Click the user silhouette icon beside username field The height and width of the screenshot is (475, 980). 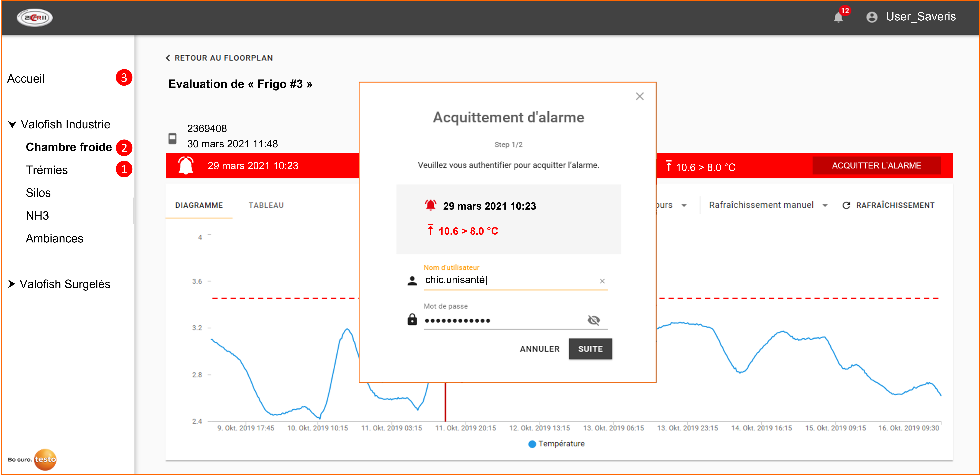tap(412, 281)
